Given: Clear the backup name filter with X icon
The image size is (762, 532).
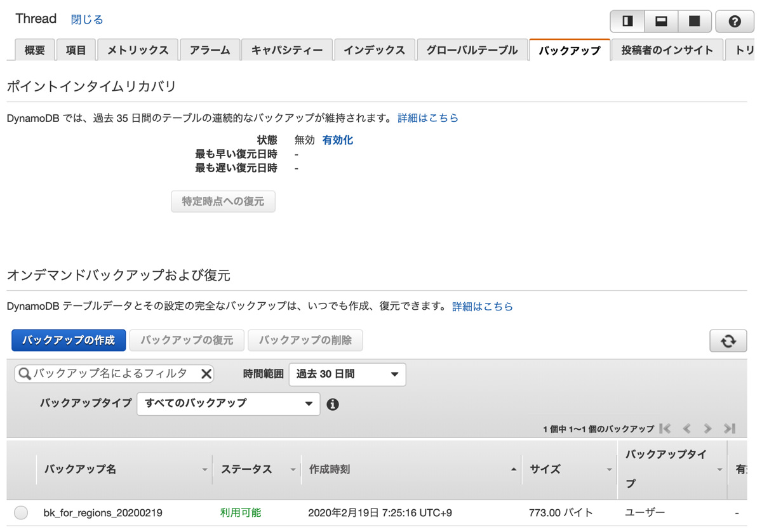Looking at the screenshot, I should (x=206, y=374).
